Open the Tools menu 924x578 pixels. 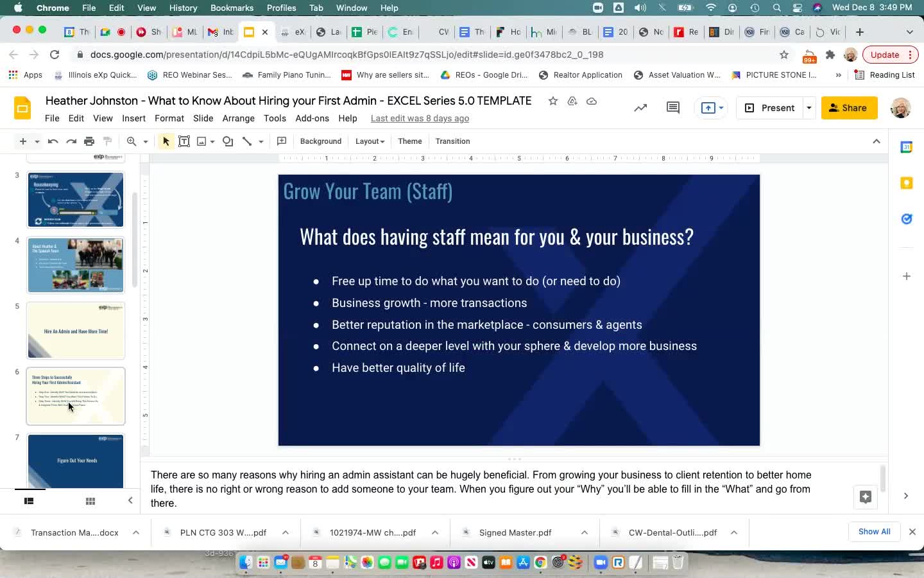pos(275,118)
